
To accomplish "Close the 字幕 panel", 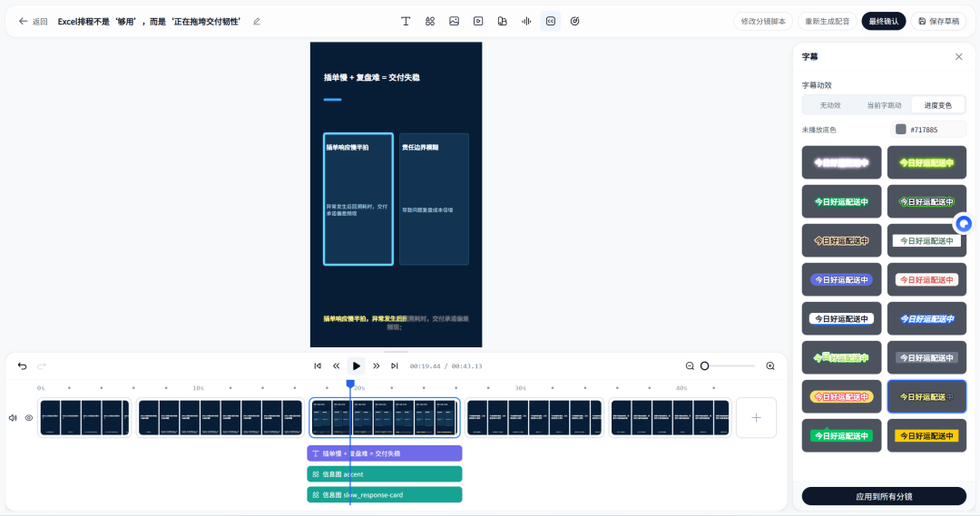I will tap(959, 57).
